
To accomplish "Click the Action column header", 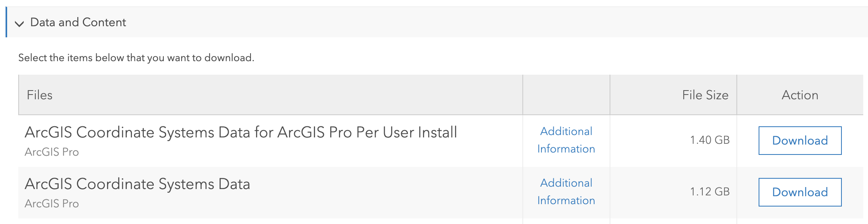I will (800, 95).
